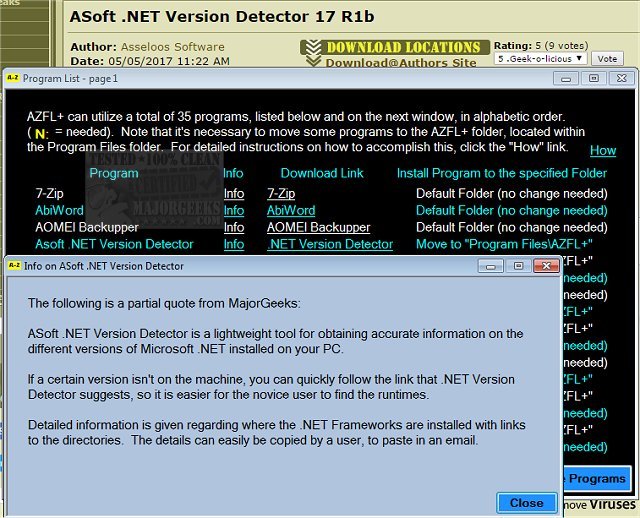This screenshot has height=518, width=640.
Task: Select the AOMEI Backupper program name
Action: coord(87,227)
